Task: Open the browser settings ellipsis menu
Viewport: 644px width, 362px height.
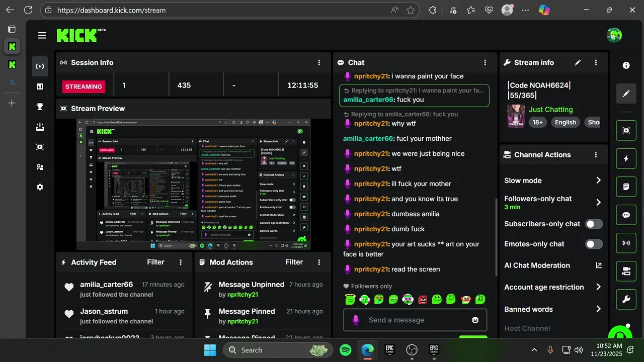Action: coord(526,10)
